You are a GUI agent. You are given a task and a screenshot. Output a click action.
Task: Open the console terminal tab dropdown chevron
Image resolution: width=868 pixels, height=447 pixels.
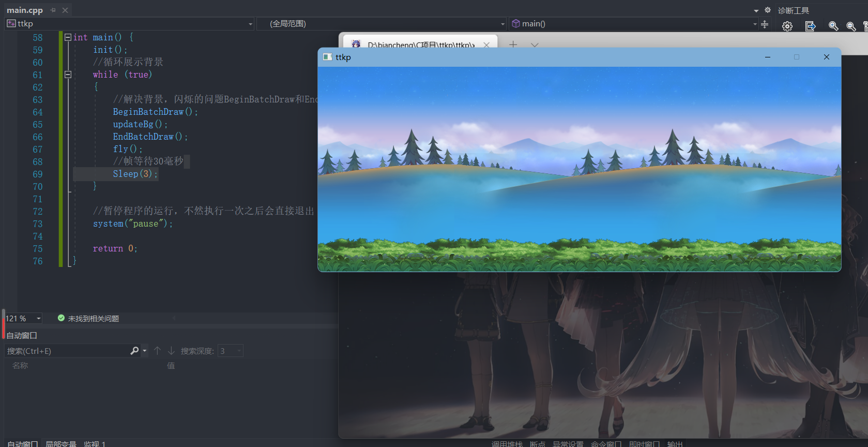point(535,44)
